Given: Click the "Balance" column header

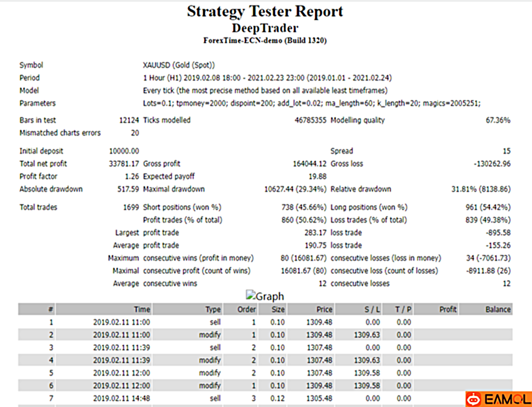Looking at the screenshot, I should coord(486,310).
